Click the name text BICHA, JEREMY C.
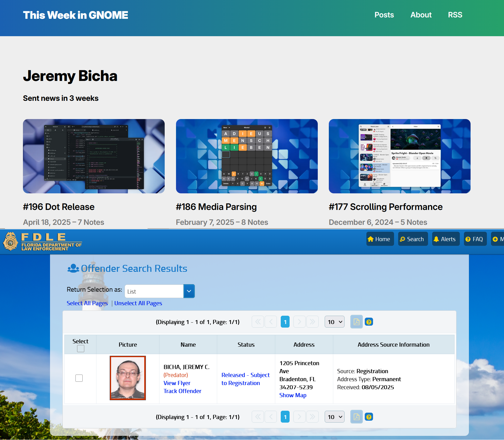504x440 pixels. [187, 367]
